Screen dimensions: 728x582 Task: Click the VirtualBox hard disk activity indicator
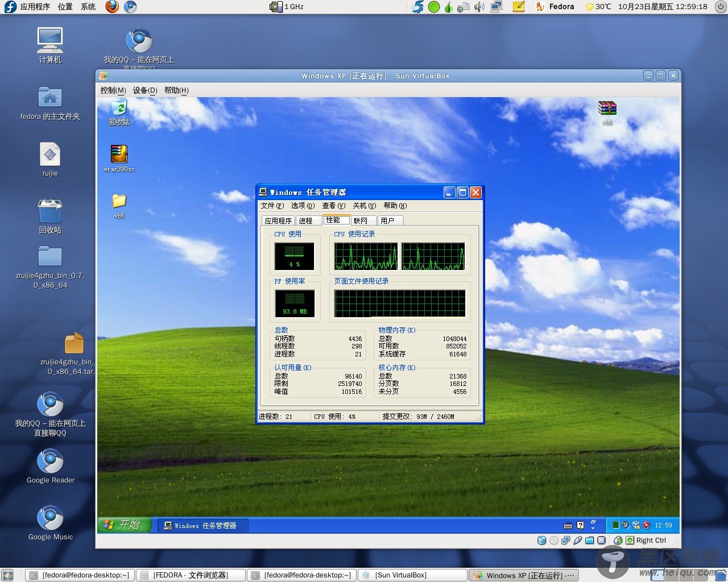coord(542,541)
